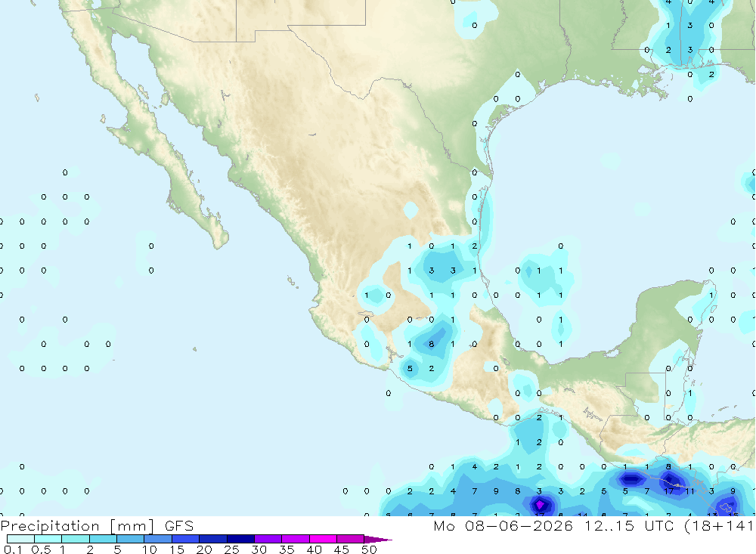Click the "GFS" model label

(x=179, y=525)
